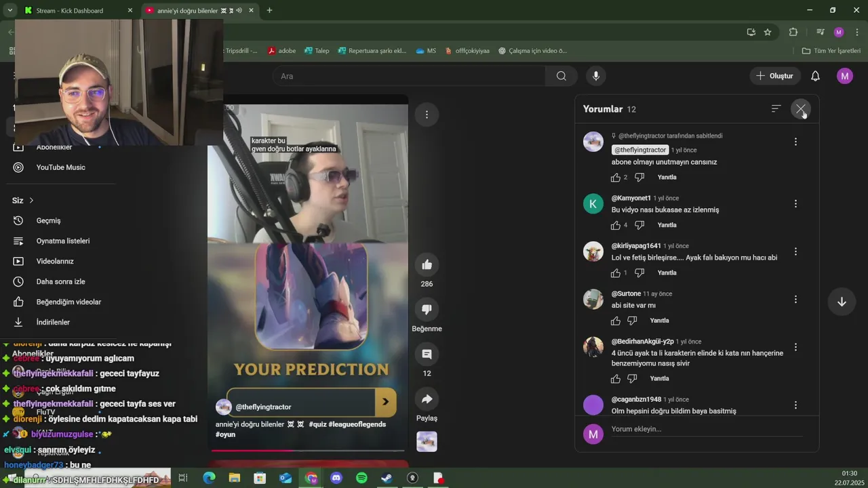The height and width of the screenshot is (488, 868).
Task: Bookmark this page with star icon
Action: (768, 32)
